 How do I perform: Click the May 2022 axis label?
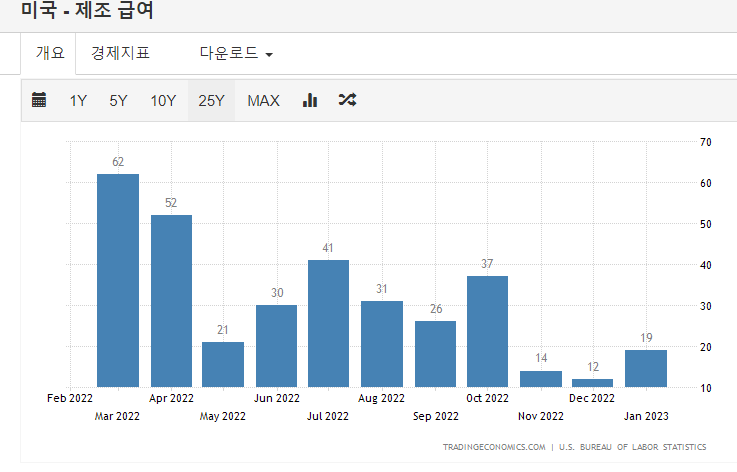pos(223,416)
